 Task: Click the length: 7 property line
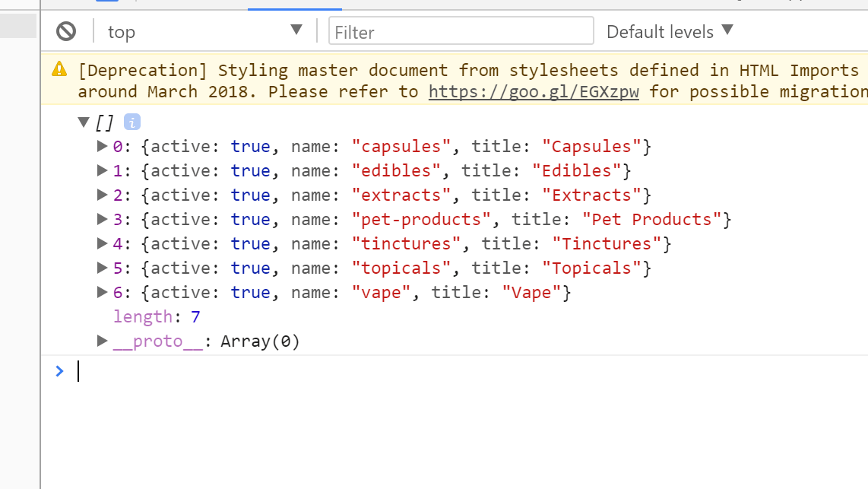point(157,317)
